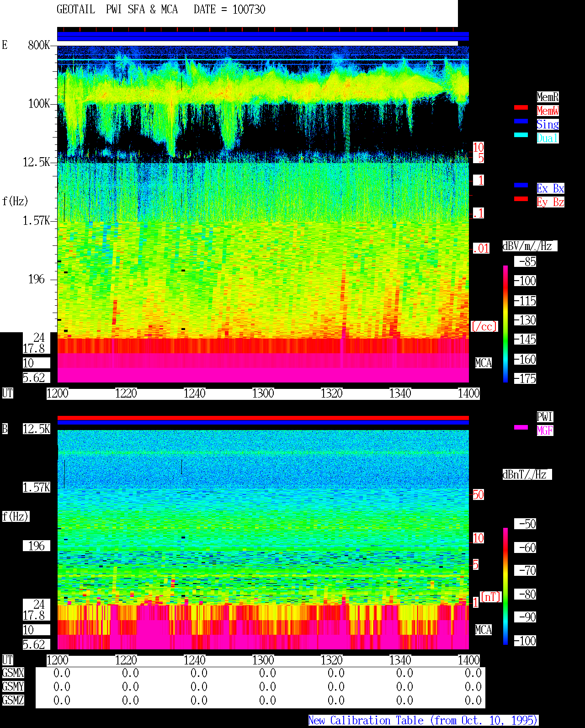Click the electric field color scale bar
This screenshot has height=728, width=585.
[x=505, y=324]
